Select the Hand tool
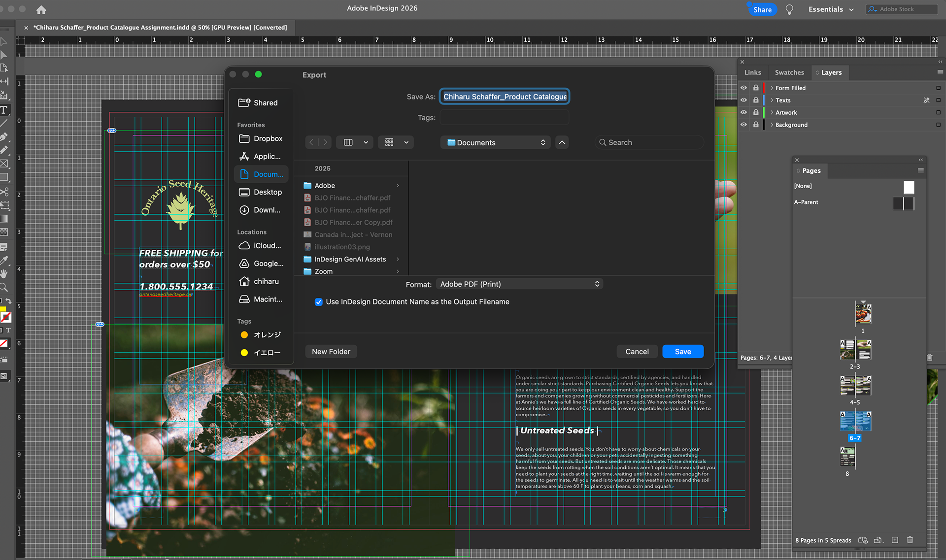The height and width of the screenshot is (560, 946). click(x=4, y=274)
